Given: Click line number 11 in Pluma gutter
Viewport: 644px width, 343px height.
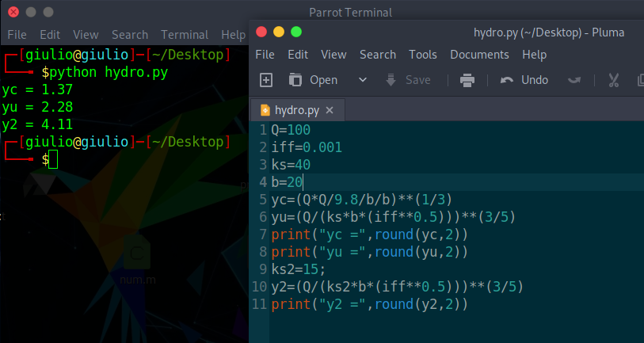Looking at the screenshot, I should [260, 304].
